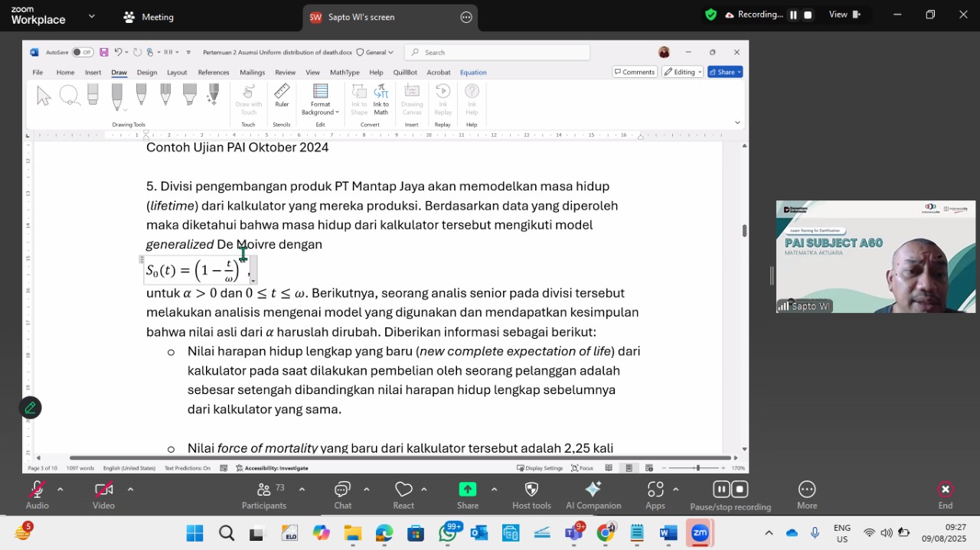Open the Zoom Chat panel
Image resolution: width=980 pixels, height=550 pixels.
click(x=342, y=495)
